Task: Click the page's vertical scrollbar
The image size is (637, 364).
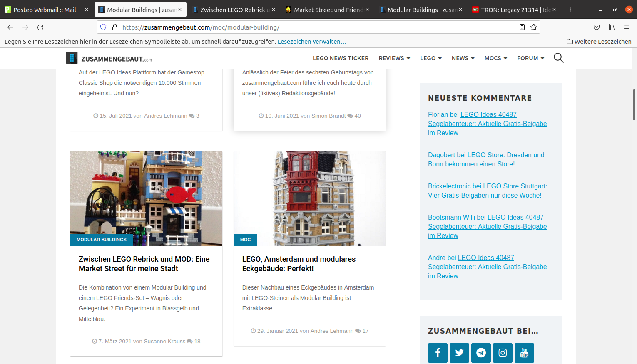Action: 634,108
